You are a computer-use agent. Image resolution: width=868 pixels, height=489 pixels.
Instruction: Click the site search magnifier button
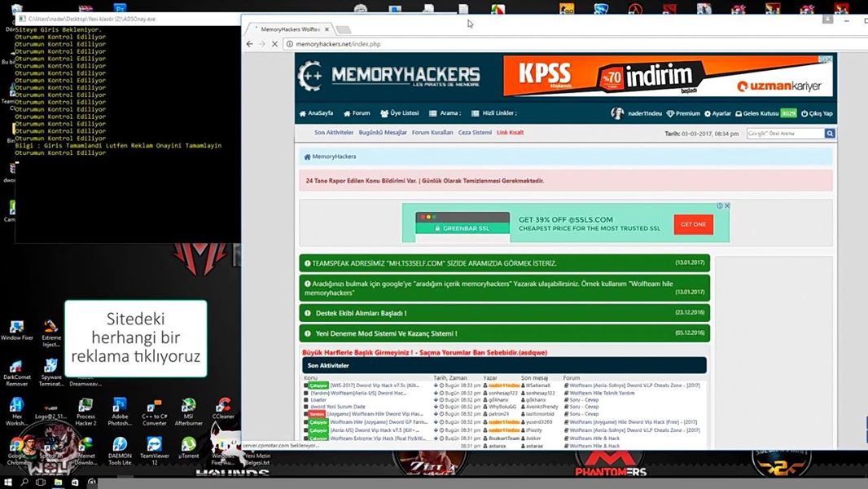click(x=830, y=134)
